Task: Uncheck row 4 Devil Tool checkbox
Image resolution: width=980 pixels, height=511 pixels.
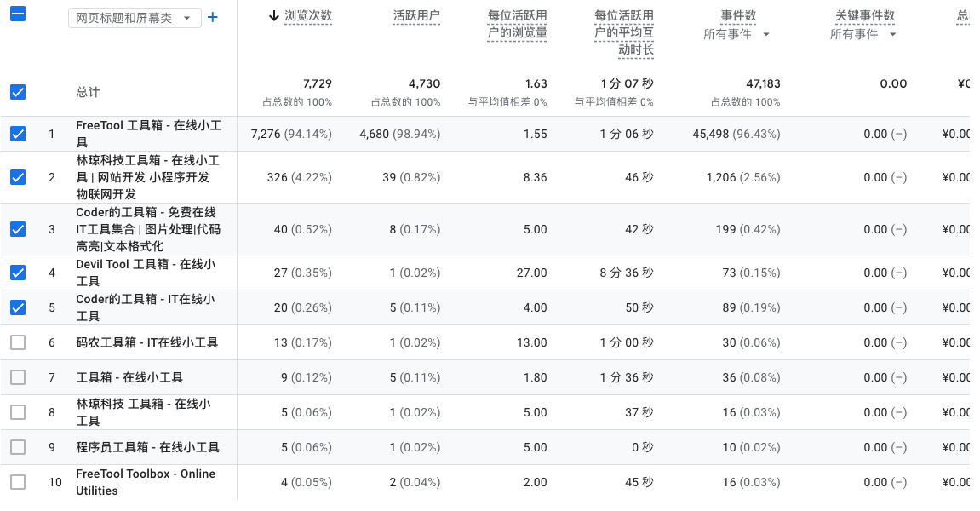Action: click(x=18, y=272)
